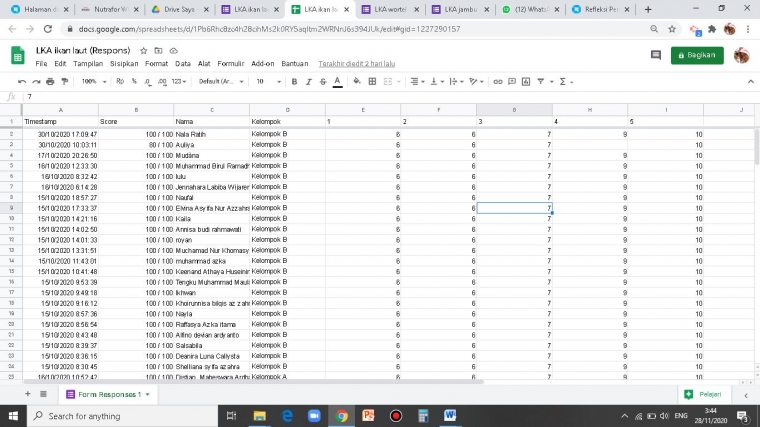760x427 pixels.
Task: Open side panel arrow at bottom right
Action: tap(746, 395)
